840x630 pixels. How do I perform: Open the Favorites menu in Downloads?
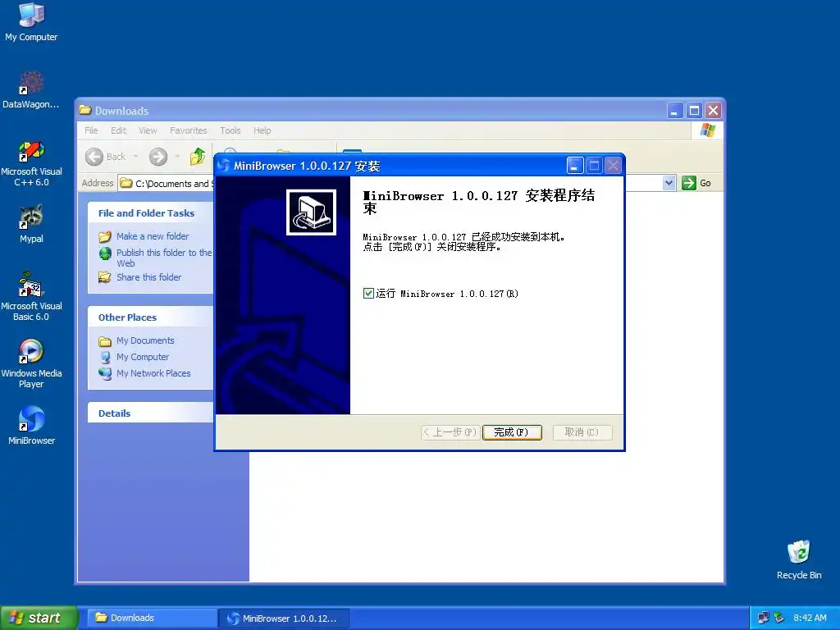188,130
